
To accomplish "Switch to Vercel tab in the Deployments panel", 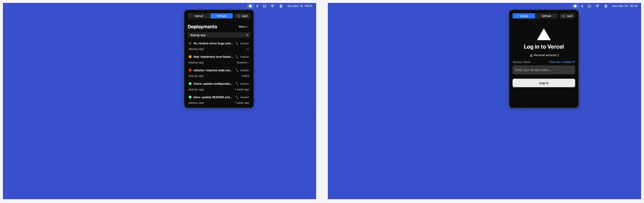I will click(x=199, y=16).
